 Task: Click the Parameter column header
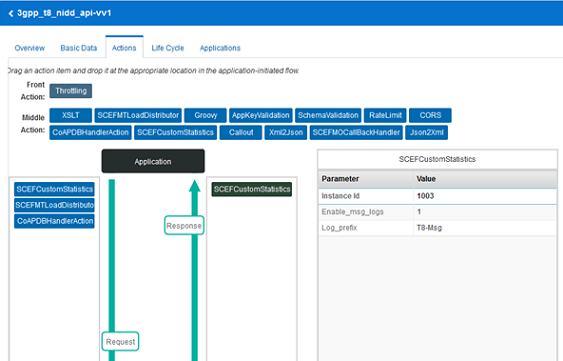(x=340, y=179)
